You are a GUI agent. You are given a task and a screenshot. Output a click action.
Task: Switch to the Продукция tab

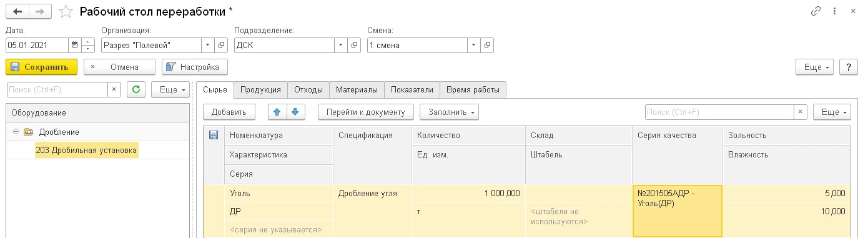tap(260, 90)
